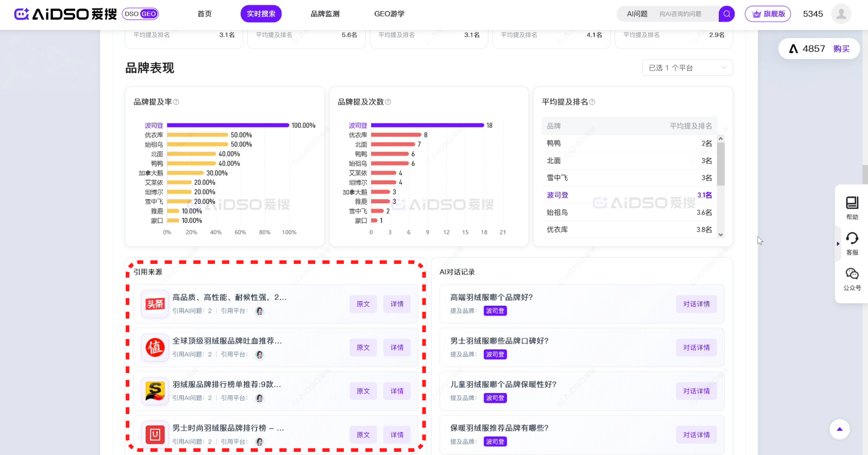Open 对话详情 for 高端羽绒服哪个品牌好
The height and width of the screenshot is (455, 868).
click(696, 304)
